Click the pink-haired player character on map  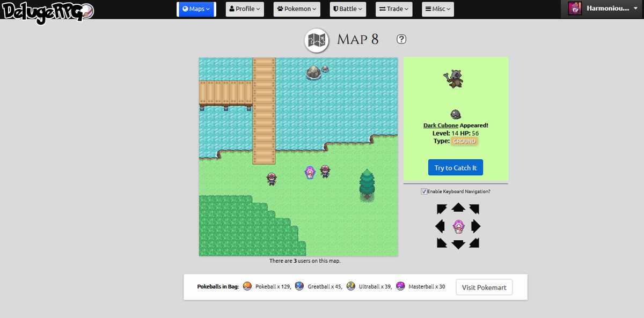tap(310, 172)
